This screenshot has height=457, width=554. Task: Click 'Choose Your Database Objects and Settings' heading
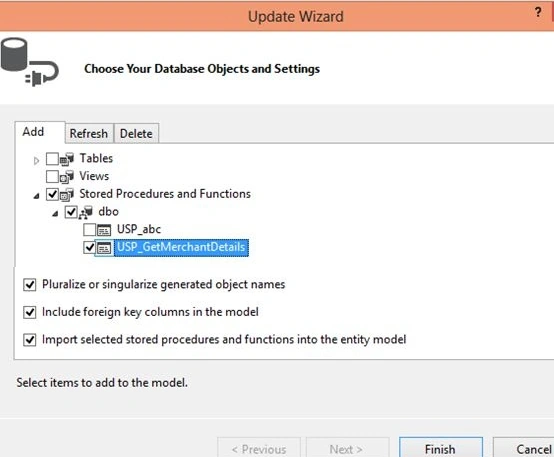click(202, 69)
